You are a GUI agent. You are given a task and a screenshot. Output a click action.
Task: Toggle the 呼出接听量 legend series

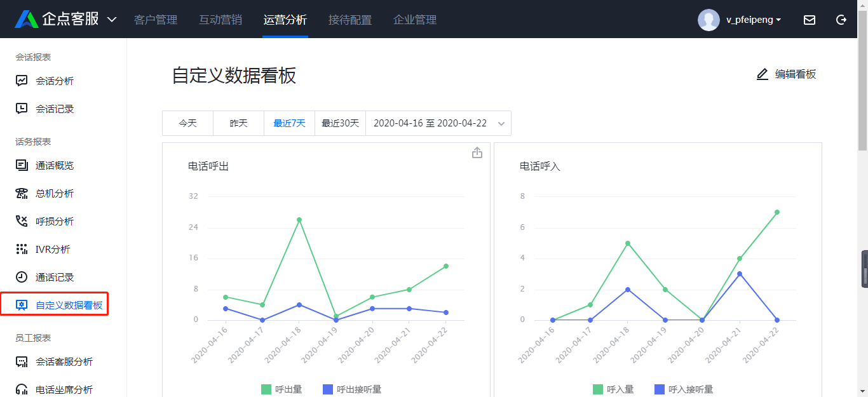tap(352, 389)
